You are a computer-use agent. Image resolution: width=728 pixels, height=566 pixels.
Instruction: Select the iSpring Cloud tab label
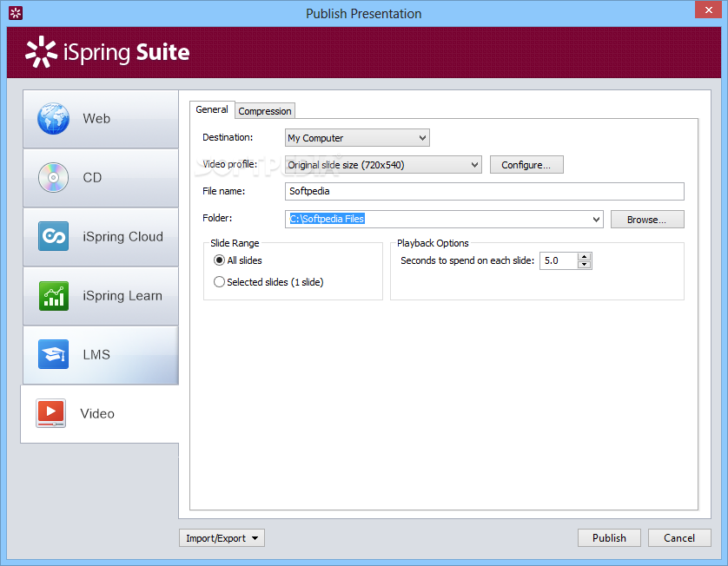[123, 237]
